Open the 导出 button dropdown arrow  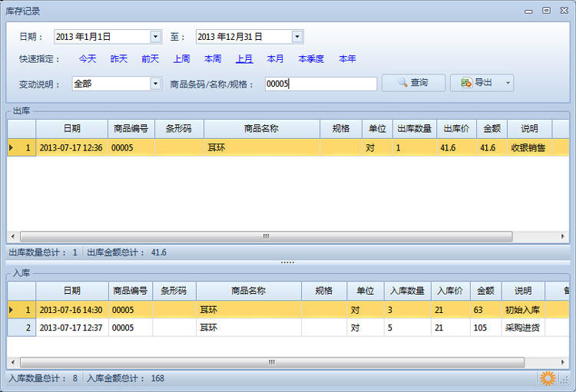tap(508, 83)
